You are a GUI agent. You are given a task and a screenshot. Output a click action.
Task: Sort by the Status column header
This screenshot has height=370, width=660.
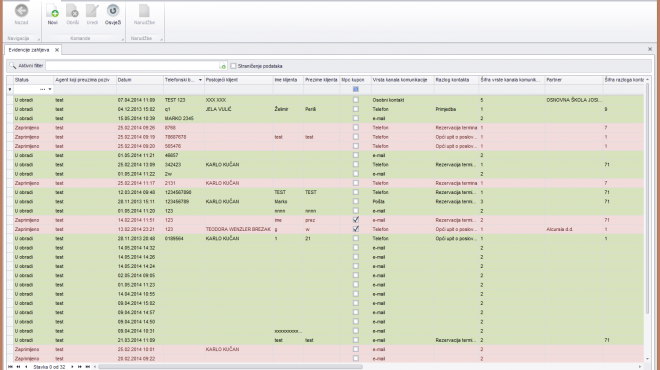tap(33, 80)
